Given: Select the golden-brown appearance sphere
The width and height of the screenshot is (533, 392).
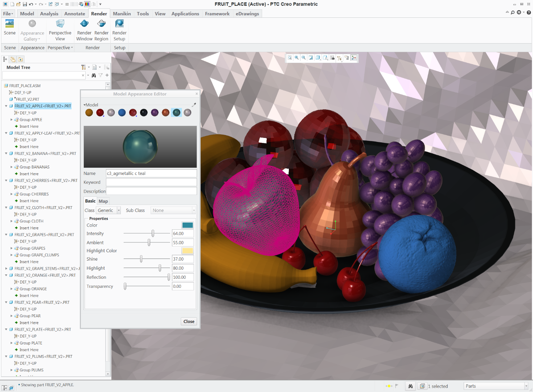Looking at the screenshot, I should click(89, 113).
